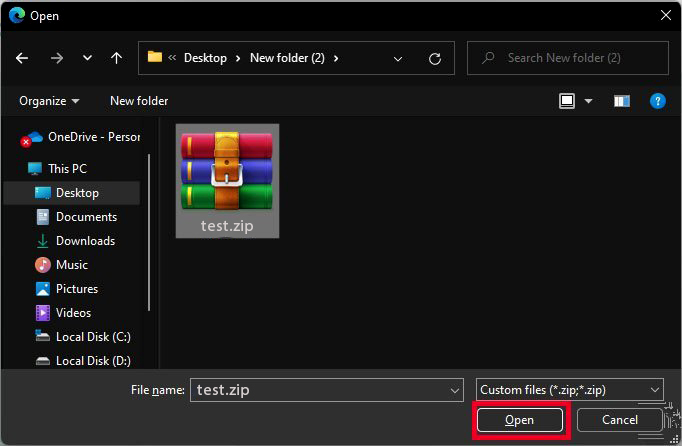Click the yellow folder icon in address bar
The height and width of the screenshot is (446, 682).
pyautogui.click(x=154, y=57)
